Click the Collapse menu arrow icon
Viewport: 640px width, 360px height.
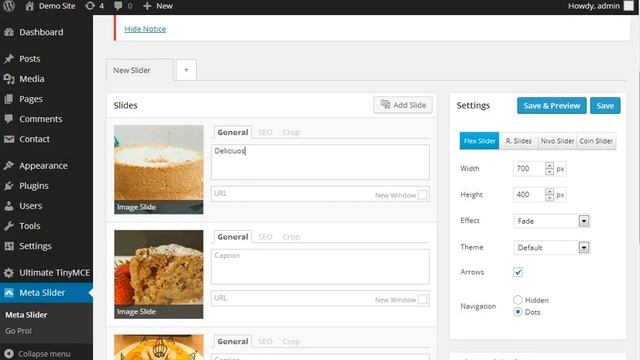9,354
